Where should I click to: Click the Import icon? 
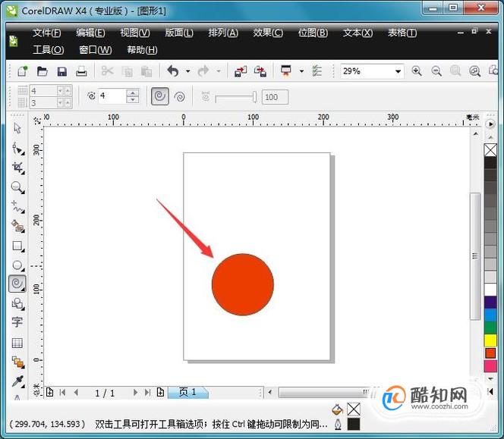pos(241,71)
